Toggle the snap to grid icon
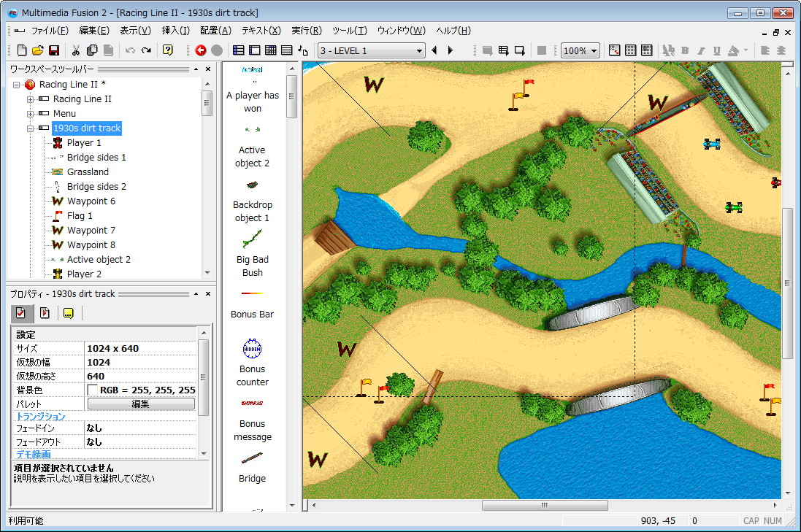The image size is (801, 532). [x=647, y=50]
